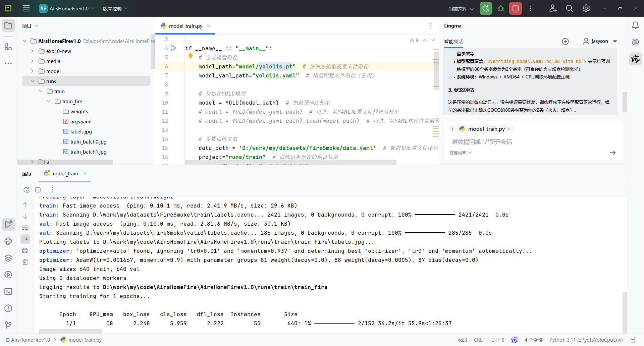Stop model_train in Run panel toolbar
Viewport: 644px width, 346px height.
[x=38, y=190]
